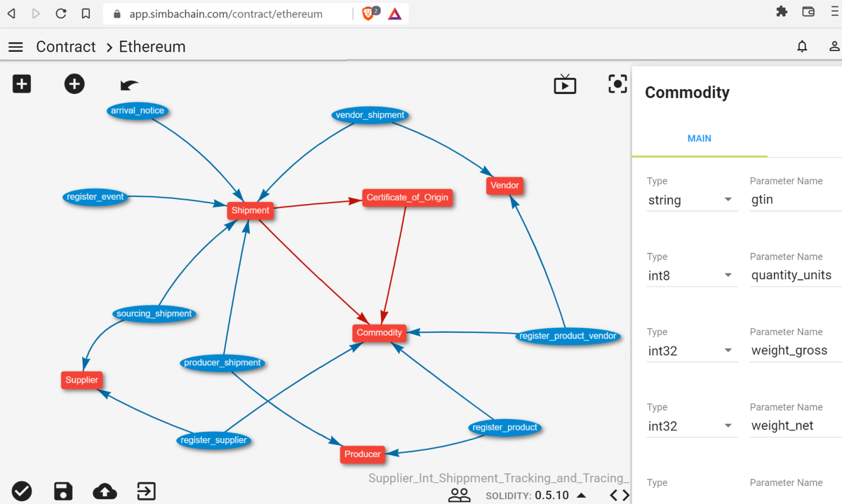This screenshot has height=504, width=842.
Task: Save the contract with the floppy disk icon
Action: click(x=63, y=491)
